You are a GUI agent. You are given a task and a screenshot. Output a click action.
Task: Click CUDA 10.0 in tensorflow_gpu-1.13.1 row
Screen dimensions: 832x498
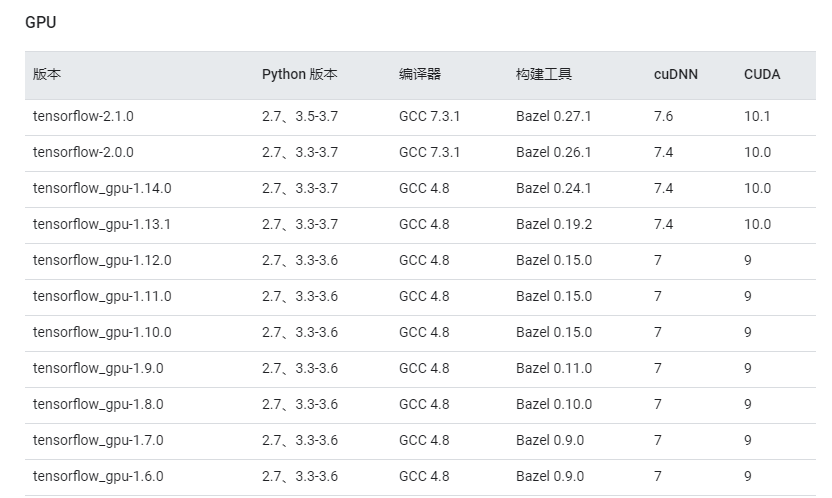click(x=757, y=224)
